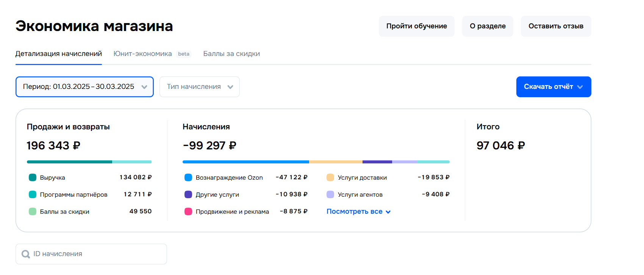Click the Пройти обучение button
Viewport: 644px width, 275px height.
(x=416, y=26)
